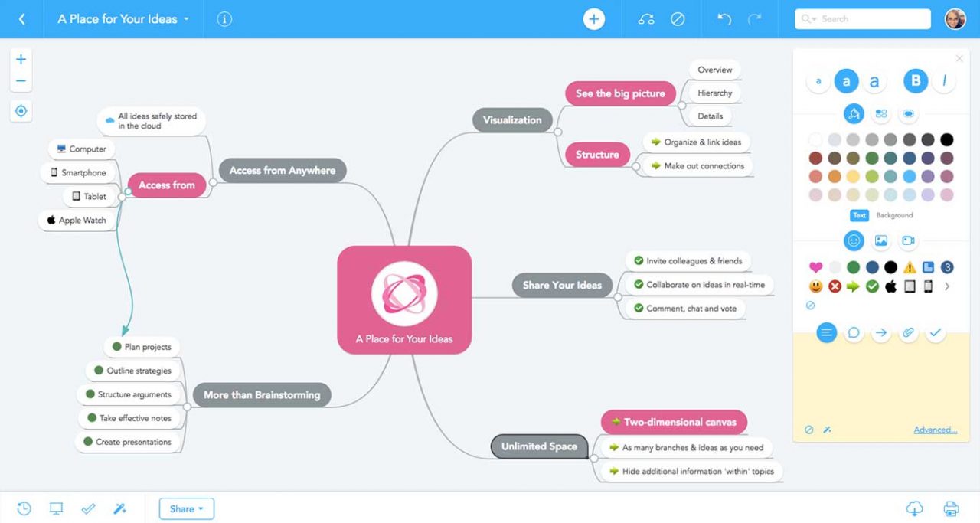Click the plus button to add a topic
This screenshot has width=980, height=523.
click(593, 19)
